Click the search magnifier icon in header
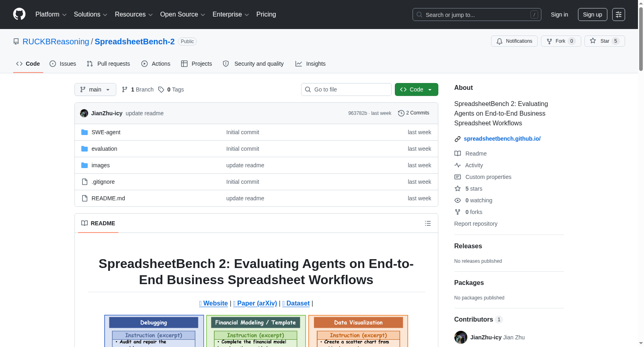The image size is (644, 347). coord(419,15)
